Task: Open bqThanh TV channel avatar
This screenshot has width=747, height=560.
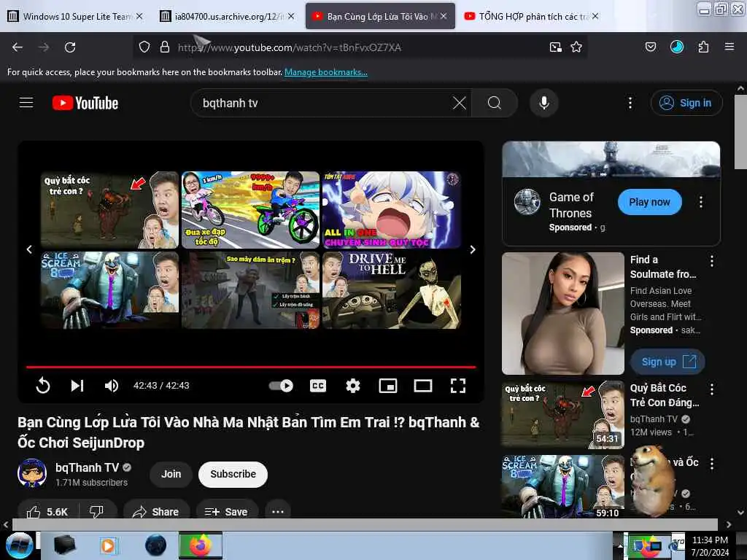Action: tap(32, 473)
